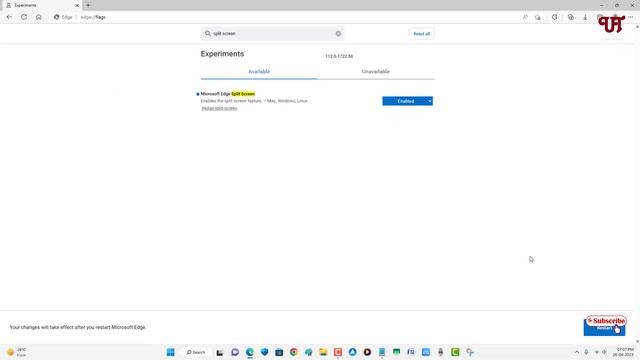
Task: Switch to Microsoft Edge in taskbar
Action: point(250,352)
